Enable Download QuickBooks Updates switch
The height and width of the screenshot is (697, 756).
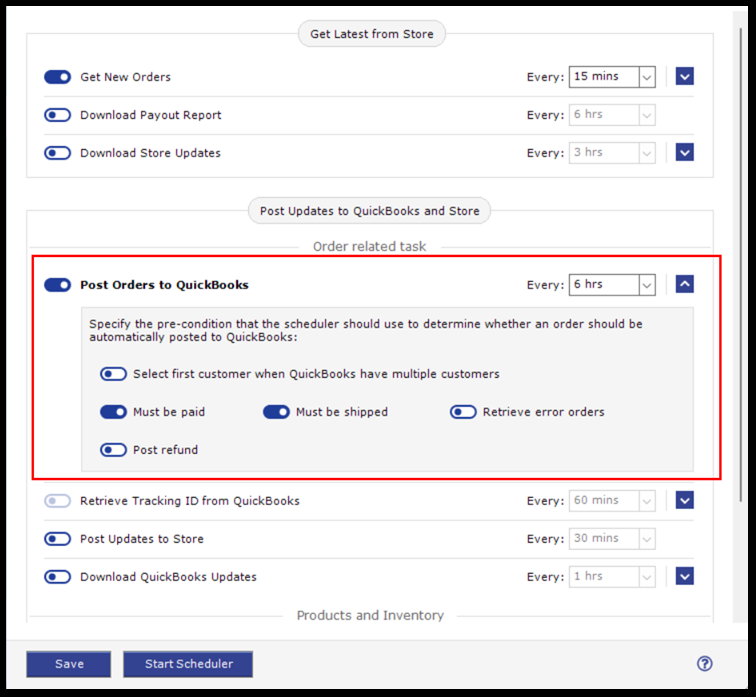pos(57,577)
